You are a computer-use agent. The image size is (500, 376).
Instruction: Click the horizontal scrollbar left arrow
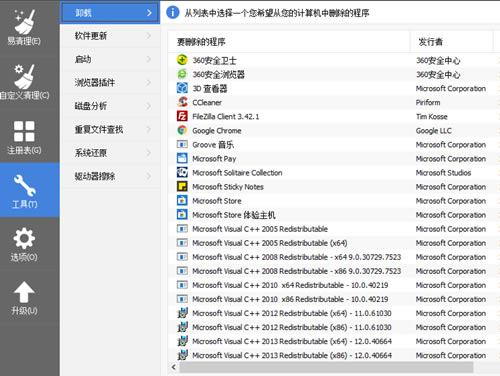tap(173, 367)
